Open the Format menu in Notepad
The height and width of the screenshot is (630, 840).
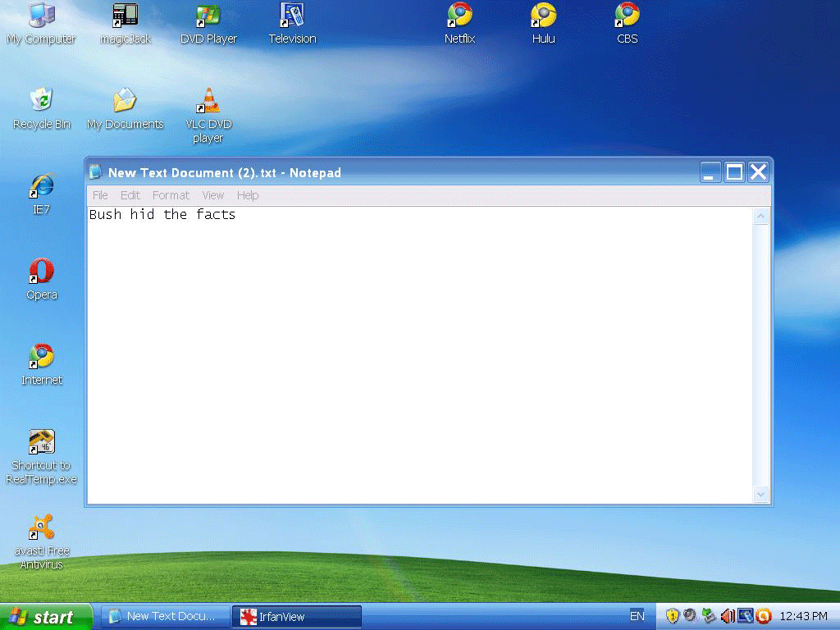(x=171, y=195)
